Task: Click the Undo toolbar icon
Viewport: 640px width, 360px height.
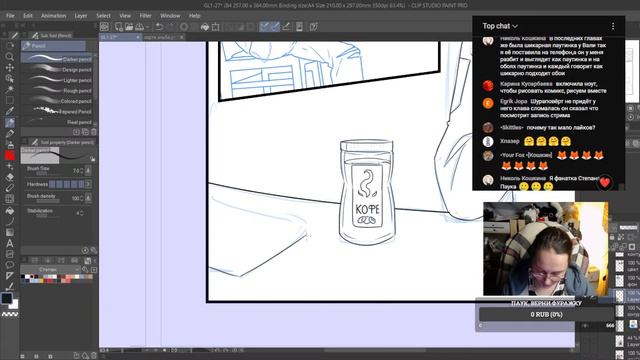Action: pyautogui.click(x=159, y=27)
